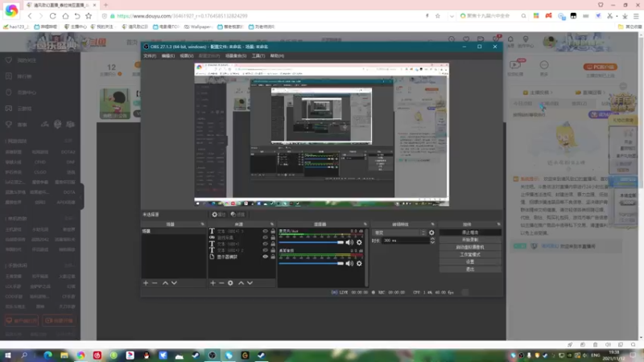Open 场景集合(S) menu in OBS
644x362 pixels.
pos(236,56)
